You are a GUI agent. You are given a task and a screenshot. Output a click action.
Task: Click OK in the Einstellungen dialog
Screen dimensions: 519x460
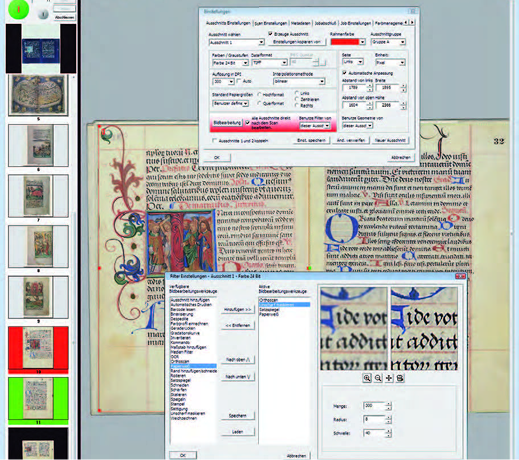point(217,157)
